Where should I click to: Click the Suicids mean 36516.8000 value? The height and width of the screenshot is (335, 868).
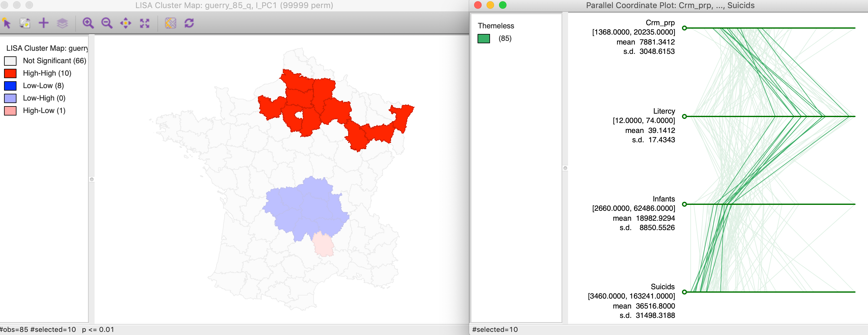655,306
